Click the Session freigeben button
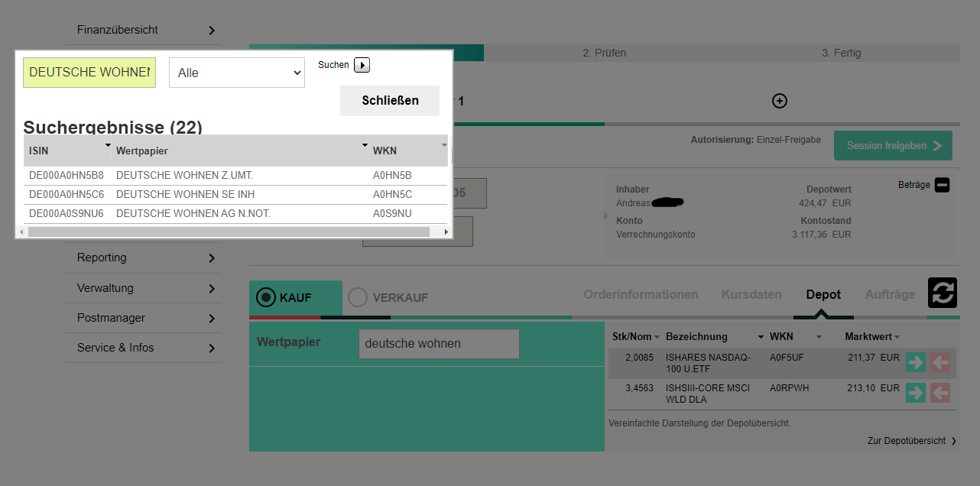980x486 pixels. 894,145
